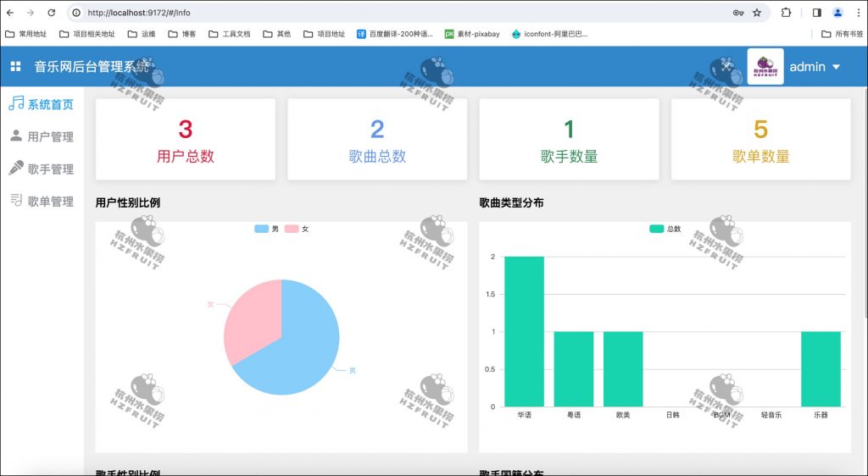Open the 博客 bookmark folder

coord(182,34)
